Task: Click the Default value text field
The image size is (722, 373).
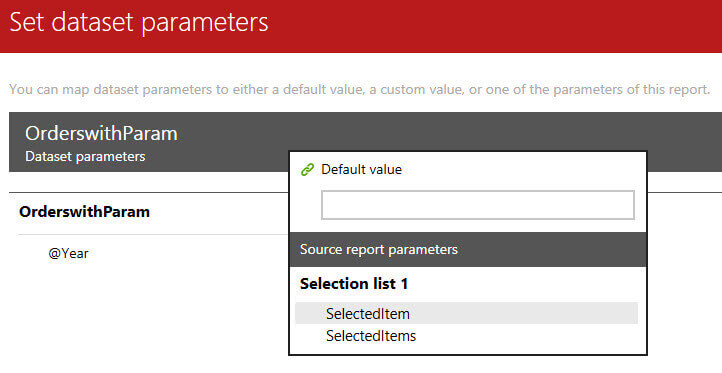Action: pyautogui.click(x=477, y=205)
